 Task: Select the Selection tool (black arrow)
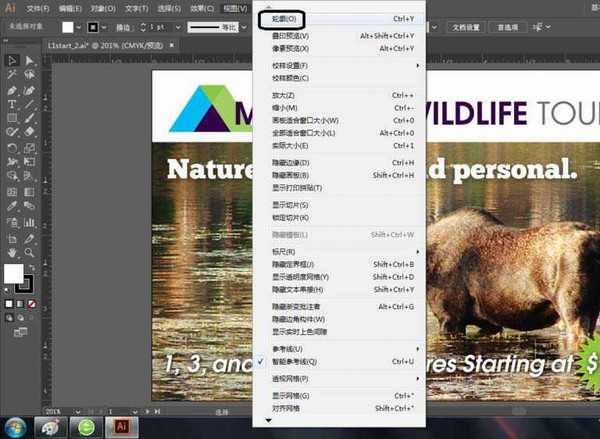coord(12,60)
